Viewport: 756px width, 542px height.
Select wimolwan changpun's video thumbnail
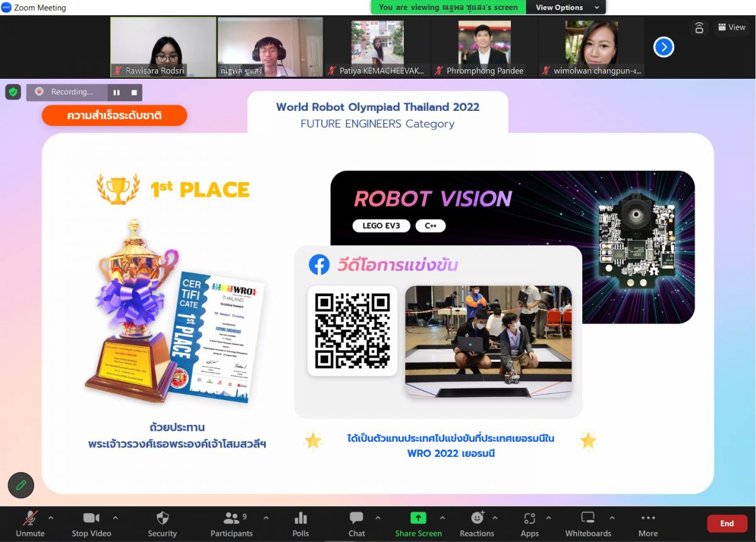(591, 47)
